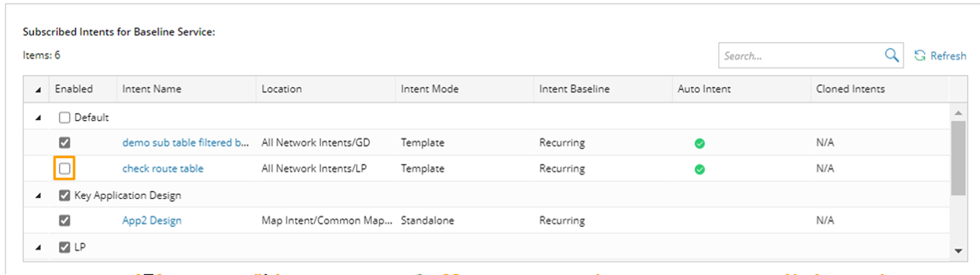Click the scrollbar down arrow
Screen dimensions: 980x275
pyautogui.click(x=958, y=251)
